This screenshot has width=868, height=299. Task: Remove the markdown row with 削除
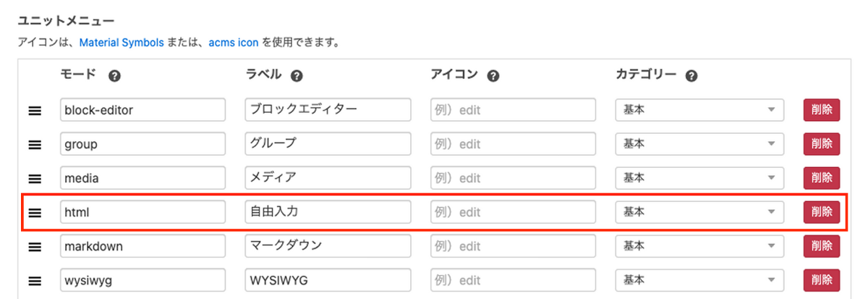pyautogui.click(x=821, y=246)
